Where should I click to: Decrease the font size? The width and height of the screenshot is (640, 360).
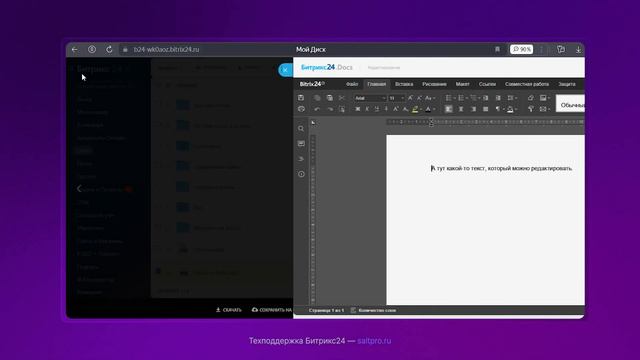[419, 98]
